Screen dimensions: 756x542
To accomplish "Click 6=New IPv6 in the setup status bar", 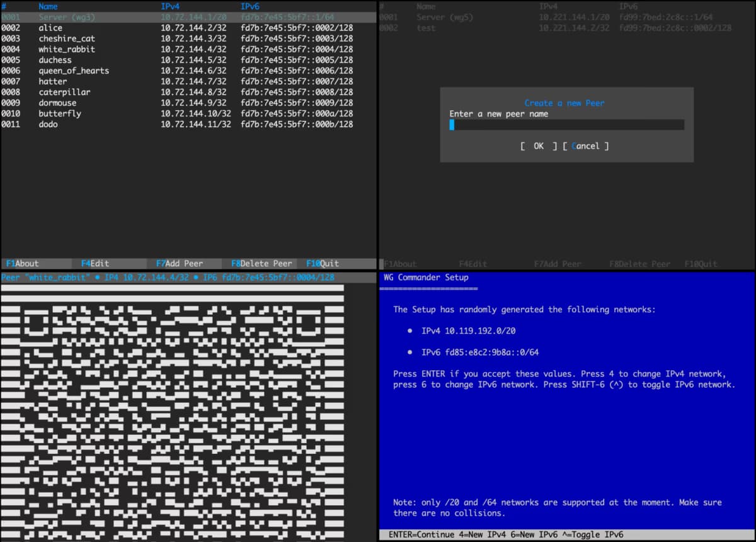I will [533, 534].
